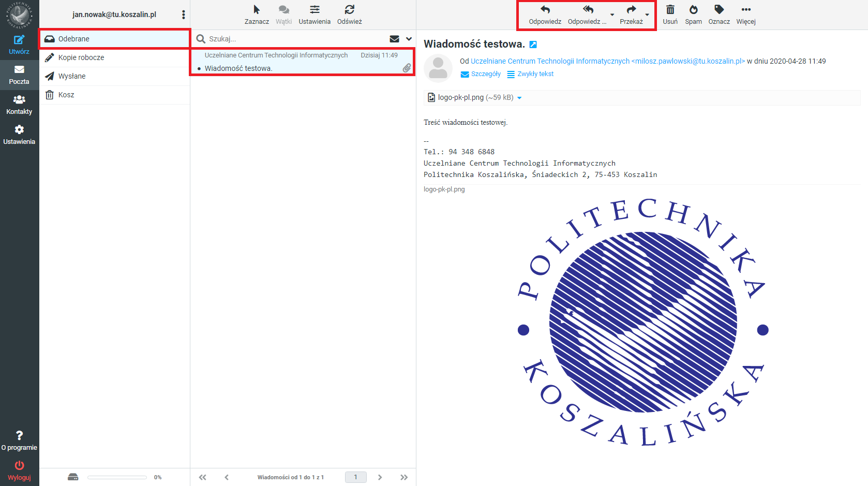Open the Kosz trash folder
The image size is (868, 486).
pyautogui.click(x=115, y=95)
